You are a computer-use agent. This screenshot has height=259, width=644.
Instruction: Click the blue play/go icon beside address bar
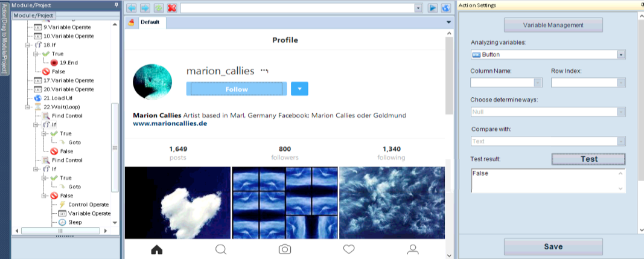[x=433, y=8]
